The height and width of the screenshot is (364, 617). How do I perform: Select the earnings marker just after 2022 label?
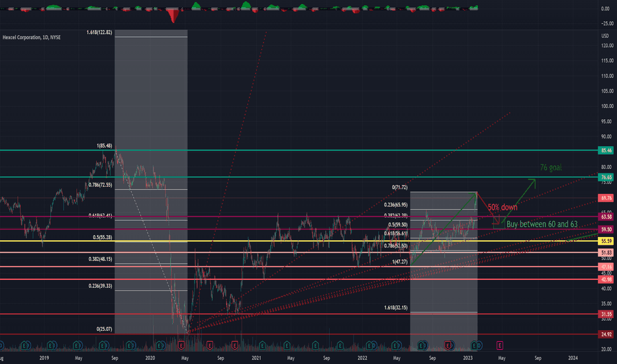pyautogui.click(x=369, y=345)
